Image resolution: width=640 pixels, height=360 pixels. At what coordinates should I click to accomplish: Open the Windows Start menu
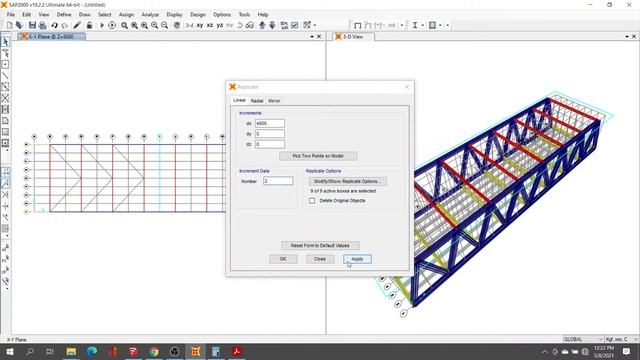click(9, 351)
